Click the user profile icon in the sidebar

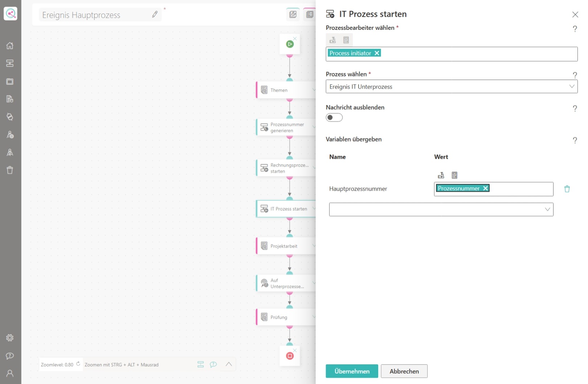[10, 373]
